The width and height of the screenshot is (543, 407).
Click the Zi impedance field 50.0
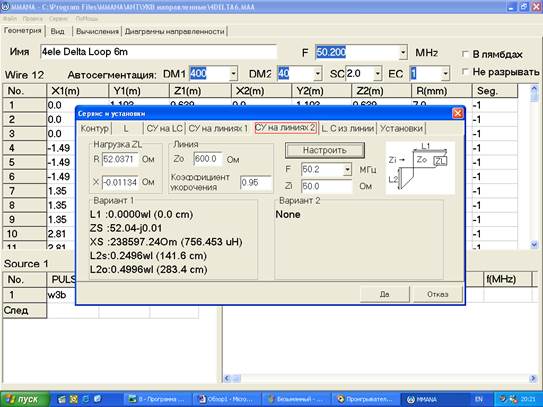326,186
